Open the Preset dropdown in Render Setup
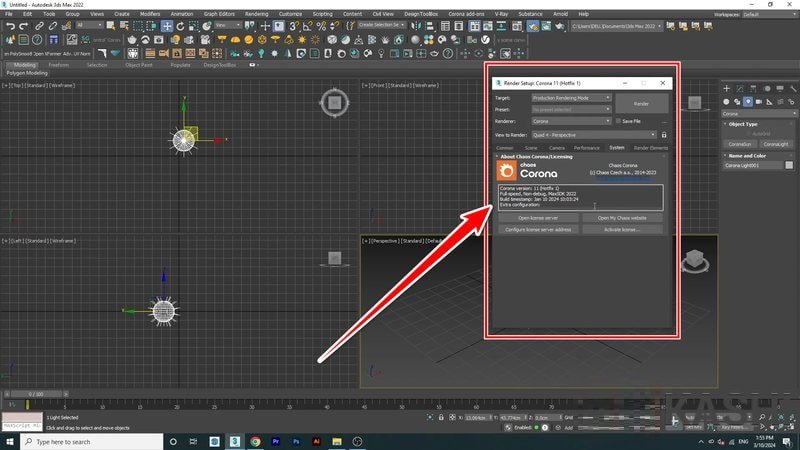The height and width of the screenshot is (450, 800). click(x=571, y=110)
